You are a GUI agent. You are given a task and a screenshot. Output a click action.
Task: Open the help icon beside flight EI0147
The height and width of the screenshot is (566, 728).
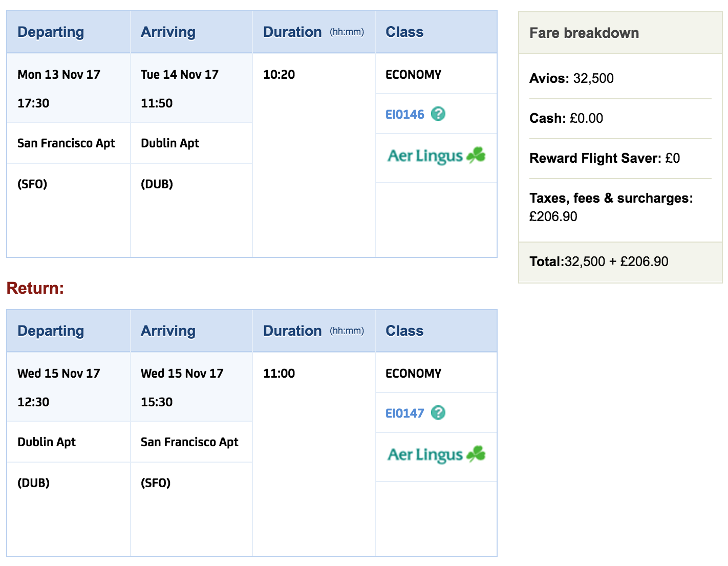pos(438,412)
